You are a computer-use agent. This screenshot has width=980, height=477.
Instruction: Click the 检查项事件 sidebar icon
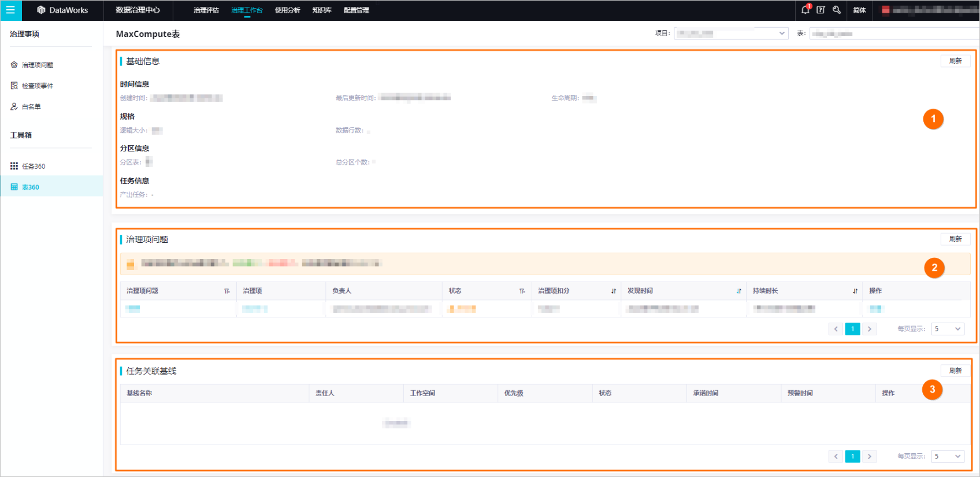[x=14, y=86]
